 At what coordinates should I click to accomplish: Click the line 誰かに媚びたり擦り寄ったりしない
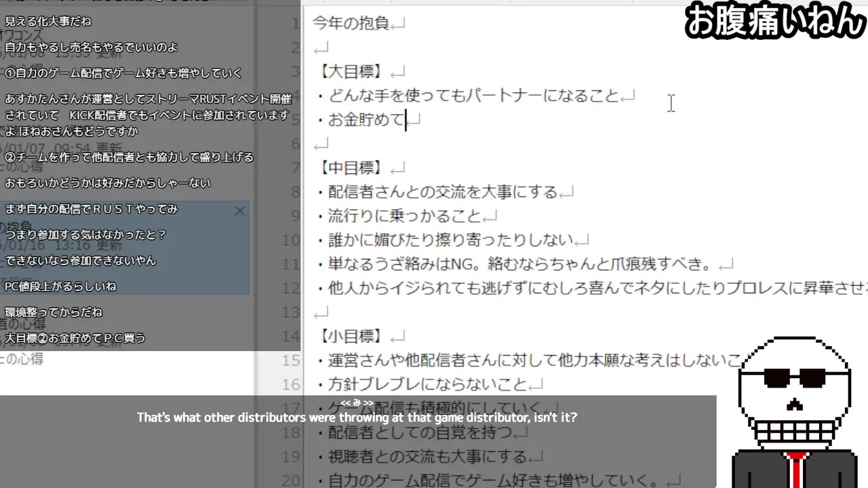click(444, 241)
